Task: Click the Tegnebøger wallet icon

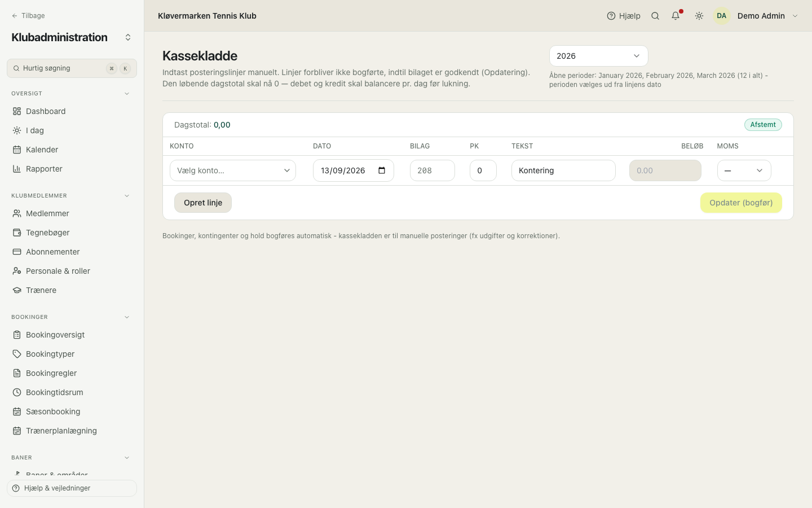Action: coord(17,233)
